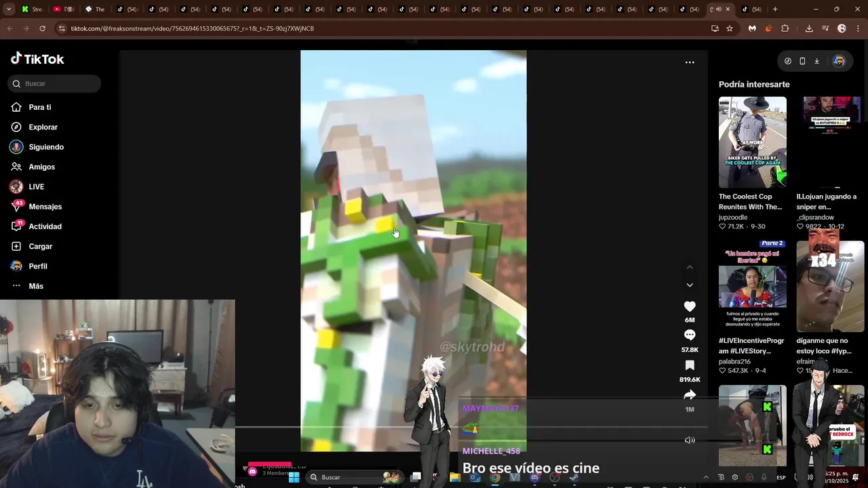Open Chrome extensions puzzle menu
This screenshot has height=488, width=868.
pyautogui.click(x=785, y=28)
